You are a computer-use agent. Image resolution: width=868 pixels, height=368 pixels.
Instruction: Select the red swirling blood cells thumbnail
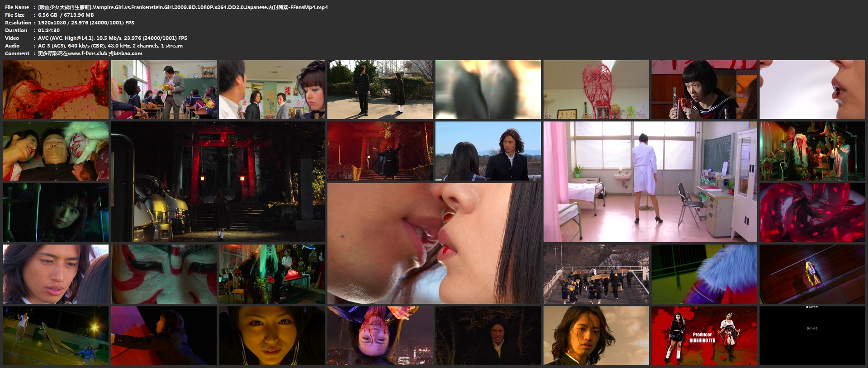(812, 212)
